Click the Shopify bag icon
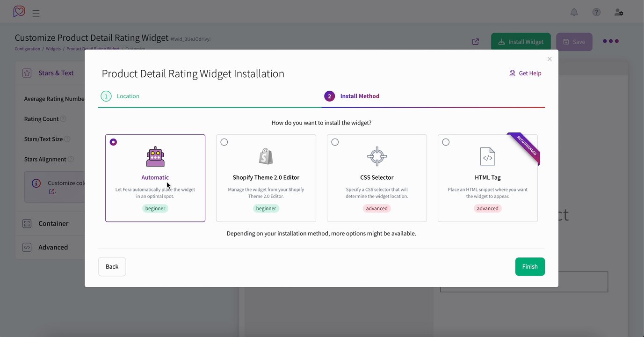The height and width of the screenshot is (337, 644). [266, 156]
